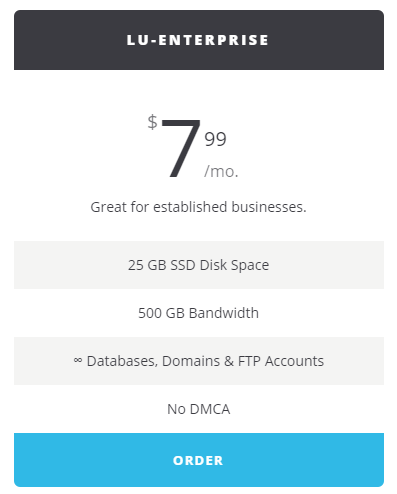Click the 'LU' prefix in plan title
Screen dimensions: 397x494
tap(137, 40)
